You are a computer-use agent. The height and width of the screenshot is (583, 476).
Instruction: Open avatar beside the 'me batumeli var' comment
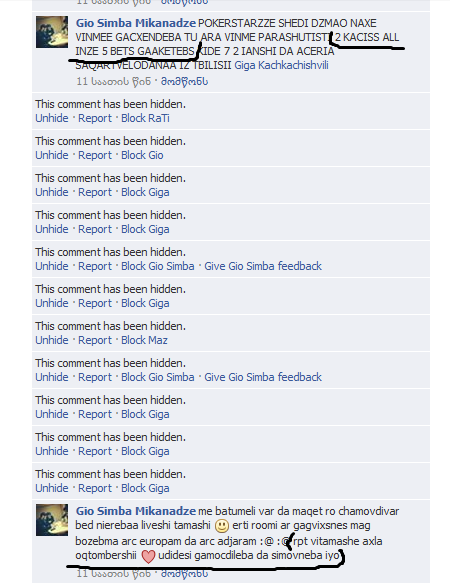point(52,520)
